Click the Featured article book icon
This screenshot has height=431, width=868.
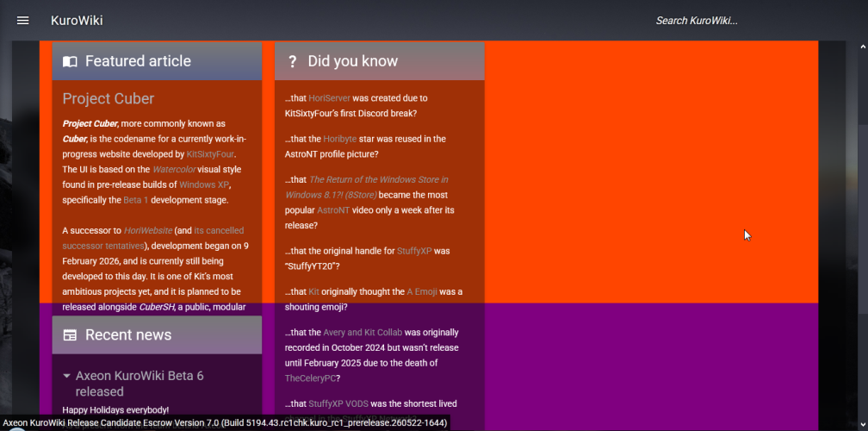70,61
